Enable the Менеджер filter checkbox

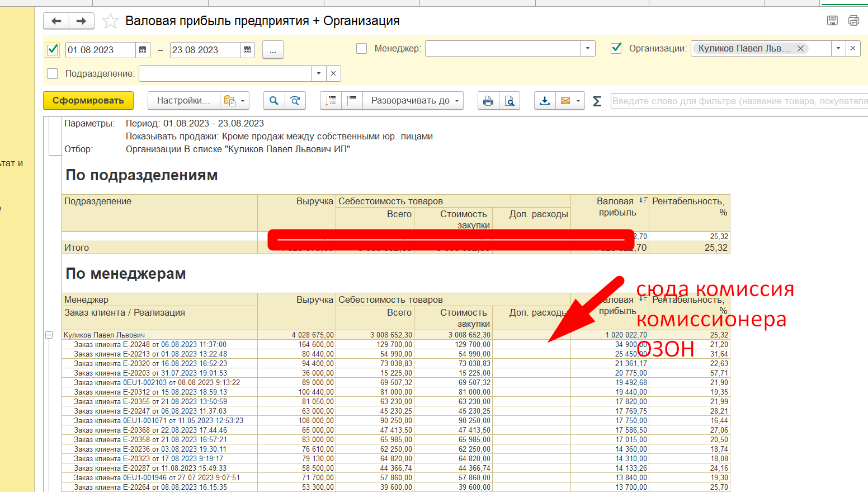tap(362, 49)
